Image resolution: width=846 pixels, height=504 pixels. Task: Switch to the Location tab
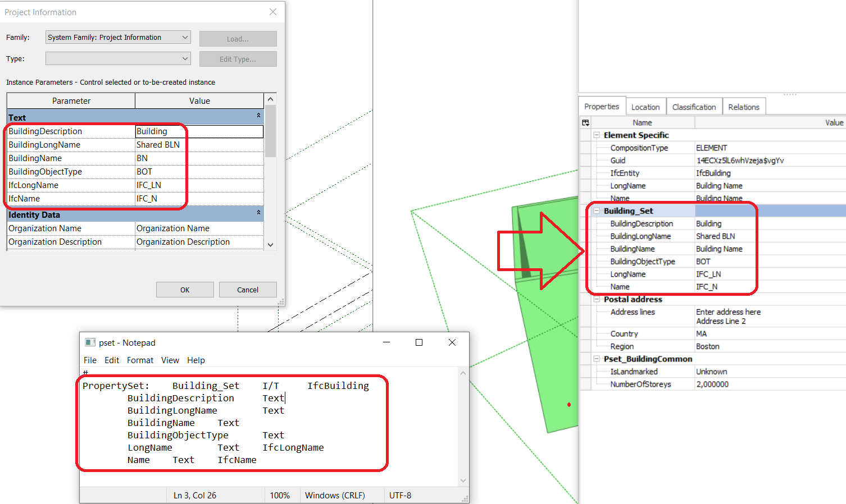[645, 106]
